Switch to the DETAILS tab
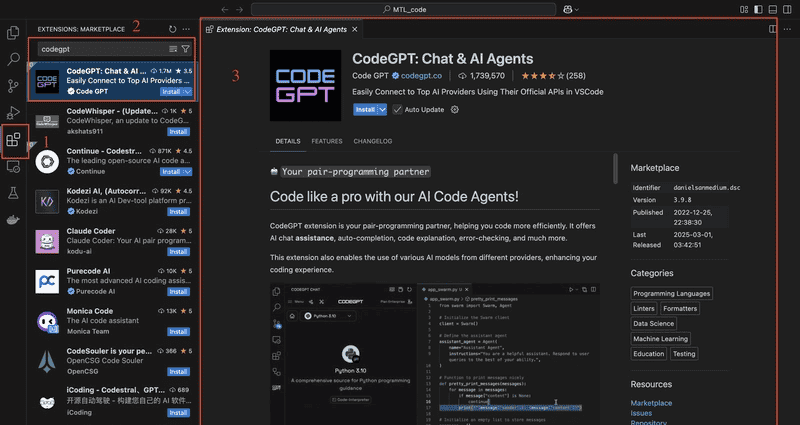The width and height of the screenshot is (800, 425). (x=288, y=141)
